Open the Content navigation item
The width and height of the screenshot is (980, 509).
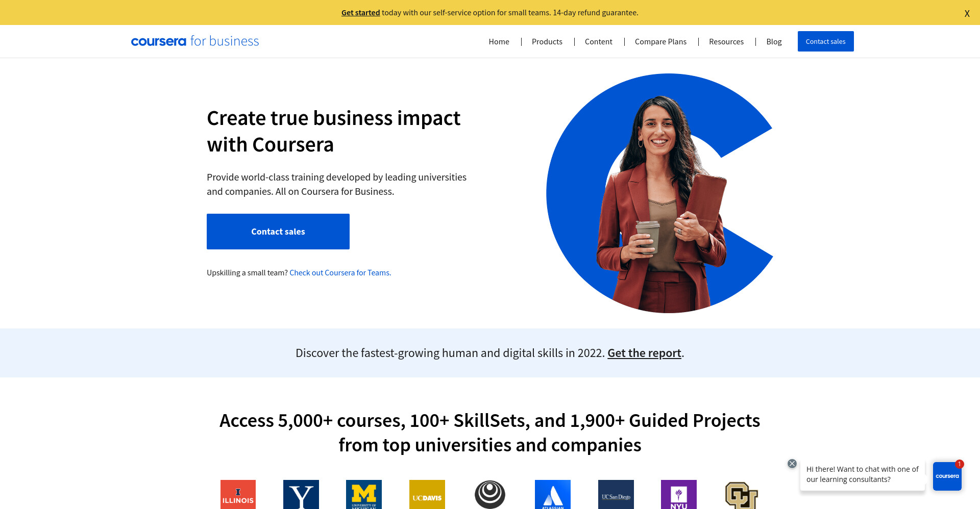click(x=599, y=42)
